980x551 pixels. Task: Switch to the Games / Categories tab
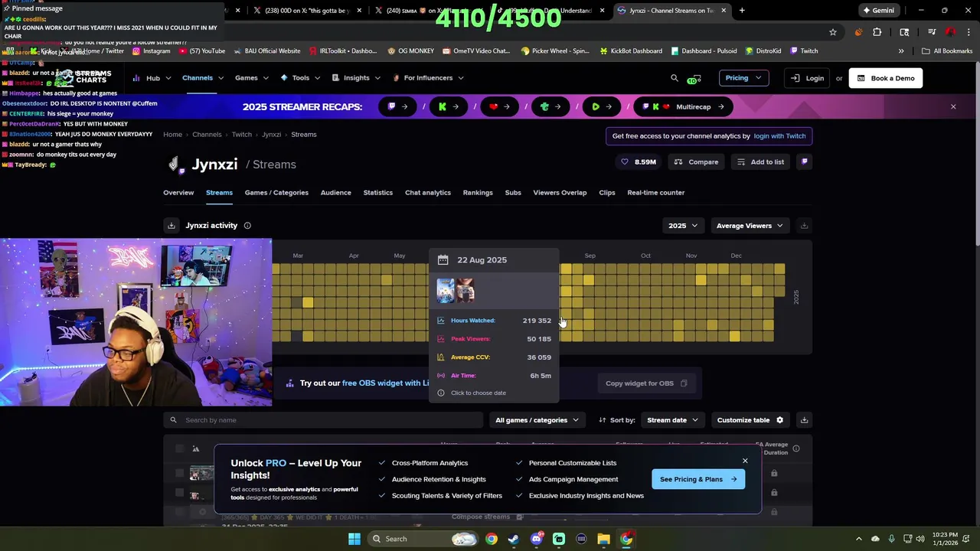(276, 193)
